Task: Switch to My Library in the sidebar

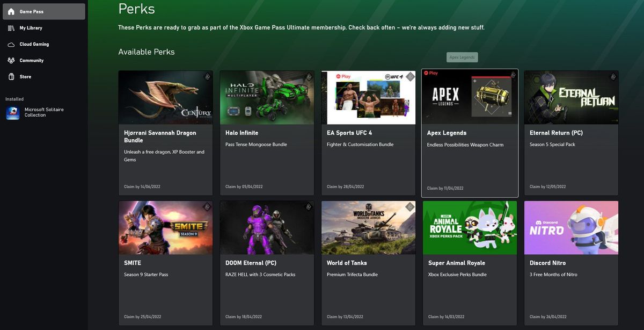Action: coord(32,27)
